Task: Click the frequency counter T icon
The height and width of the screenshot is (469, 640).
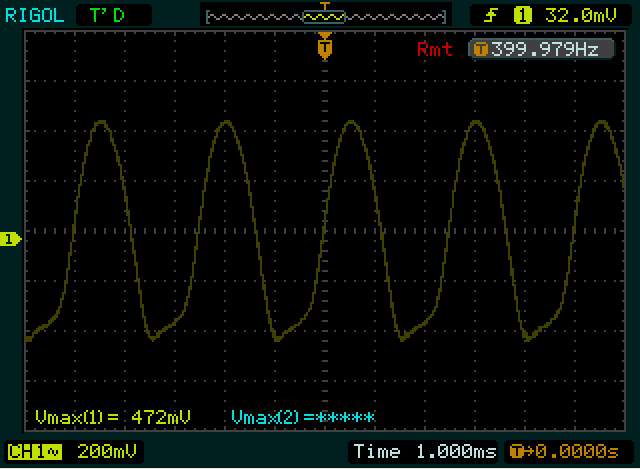Action: pyautogui.click(x=480, y=49)
